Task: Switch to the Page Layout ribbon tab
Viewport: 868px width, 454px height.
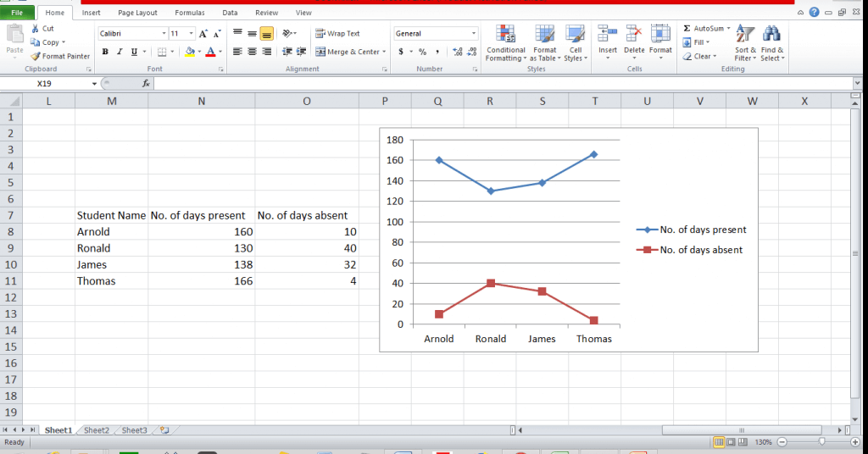Action: pyautogui.click(x=137, y=13)
